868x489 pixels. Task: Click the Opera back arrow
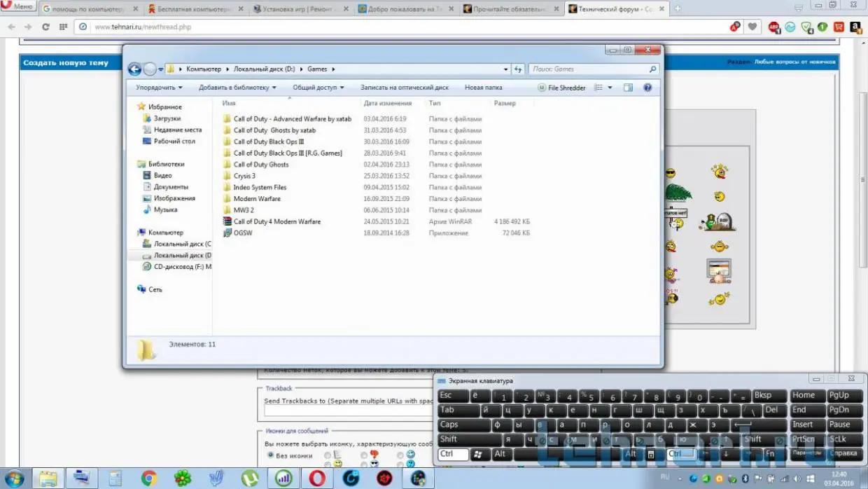11,27
